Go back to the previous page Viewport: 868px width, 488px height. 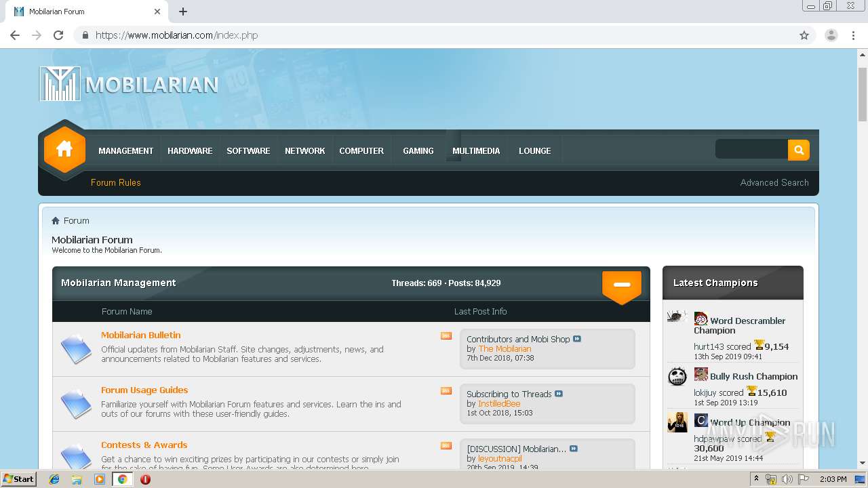click(x=15, y=35)
